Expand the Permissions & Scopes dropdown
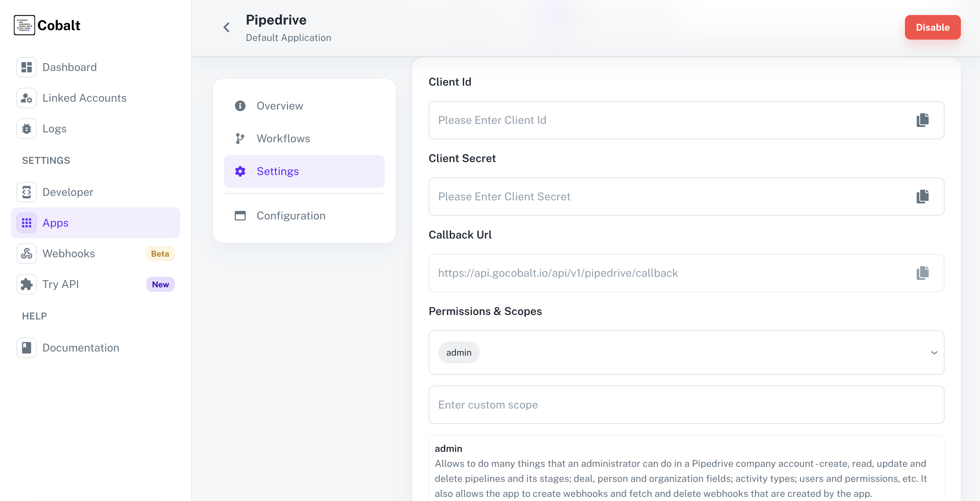980x501 pixels. [x=934, y=353]
